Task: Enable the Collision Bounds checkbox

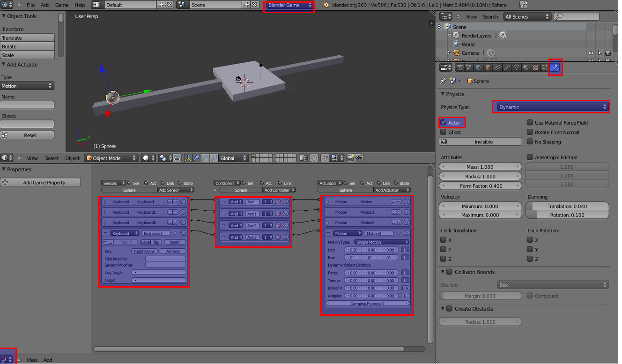Action: coord(450,272)
